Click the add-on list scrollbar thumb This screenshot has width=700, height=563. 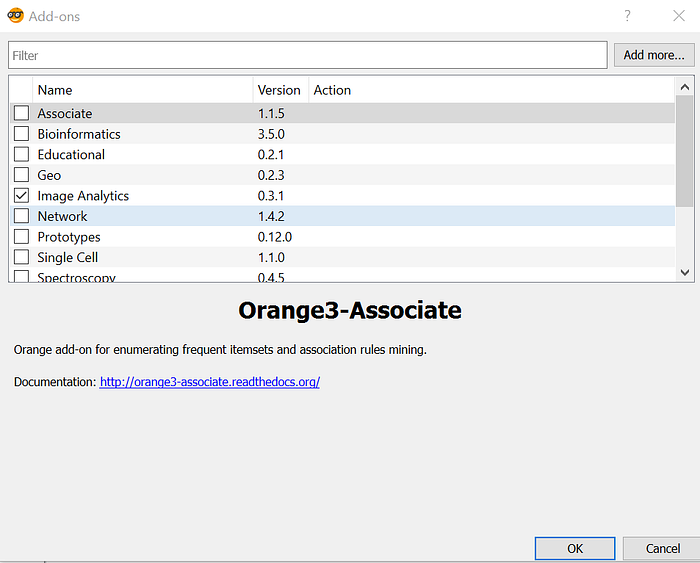coord(685,151)
